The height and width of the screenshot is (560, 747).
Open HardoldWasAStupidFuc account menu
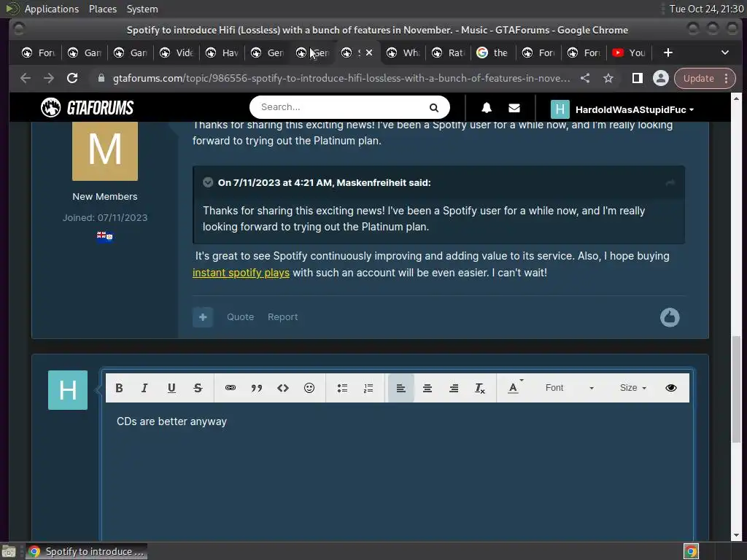pos(622,109)
